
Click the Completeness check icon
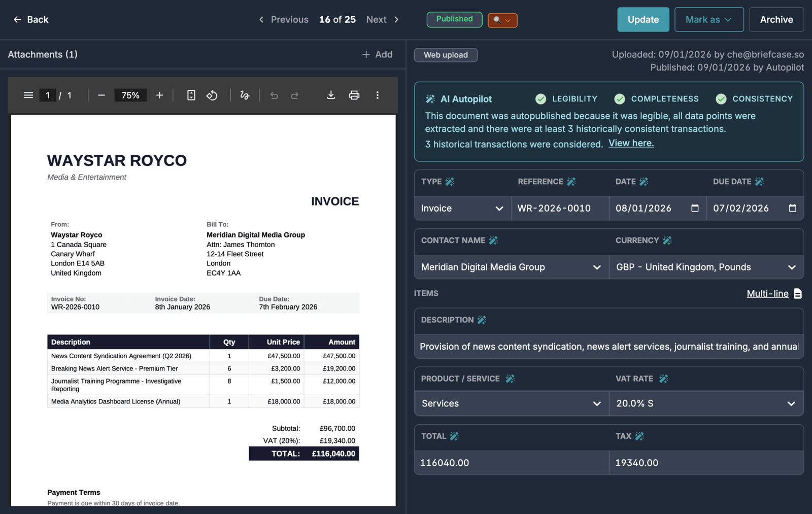[x=620, y=99]
